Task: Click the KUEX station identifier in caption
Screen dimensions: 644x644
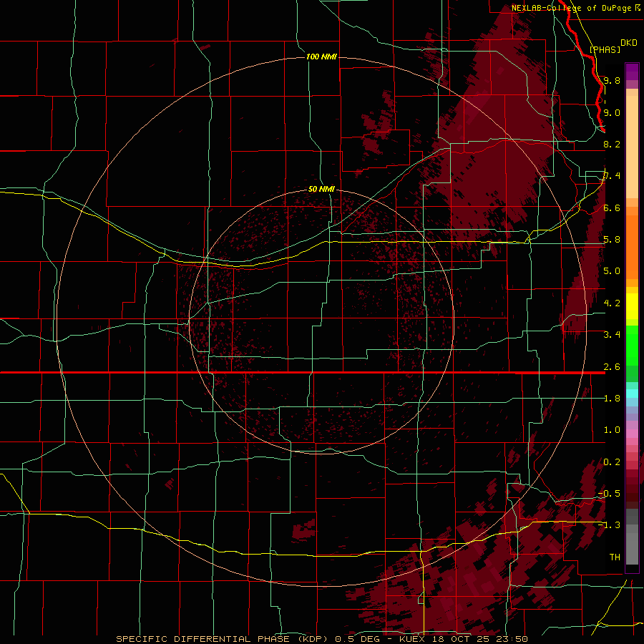Action: pyautogui.click(x=414, y=639)
